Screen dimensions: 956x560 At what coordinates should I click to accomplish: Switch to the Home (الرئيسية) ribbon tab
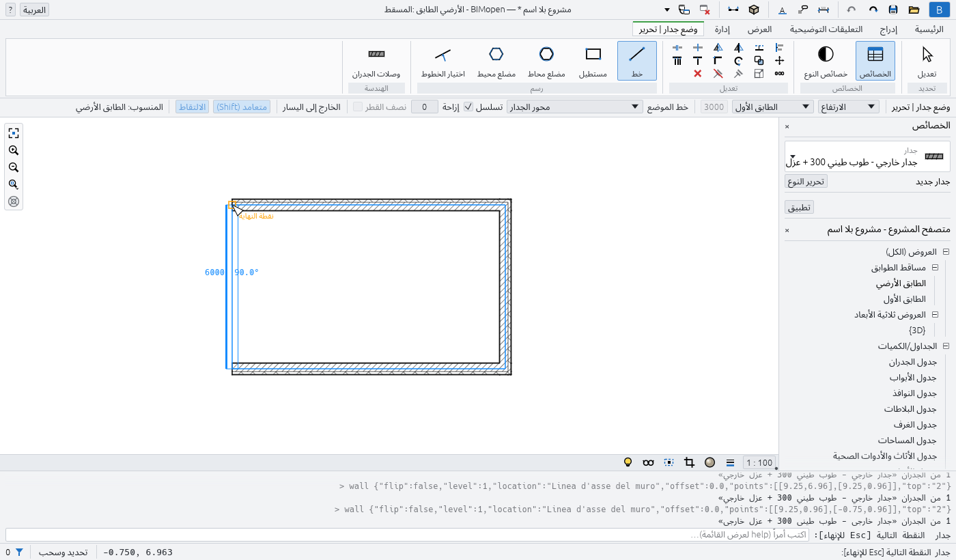(x=929, y=29)
